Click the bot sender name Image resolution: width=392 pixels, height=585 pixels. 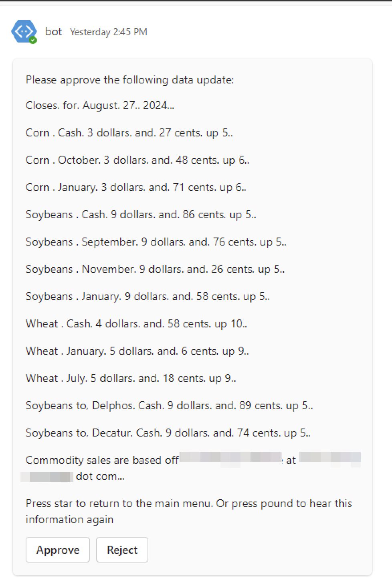[x=53, y=32]
